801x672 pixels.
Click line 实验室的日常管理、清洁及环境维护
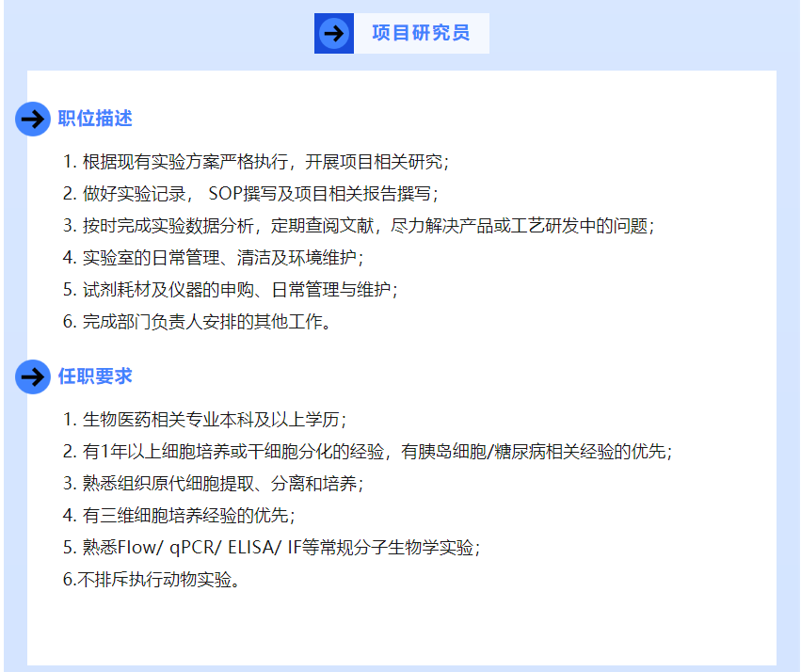(213, 257)
